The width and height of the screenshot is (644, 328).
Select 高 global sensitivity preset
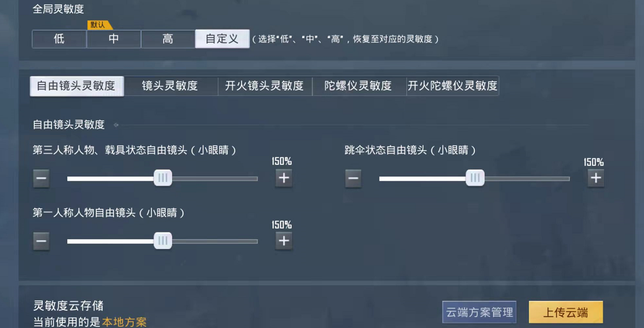(x=168, y=39)
